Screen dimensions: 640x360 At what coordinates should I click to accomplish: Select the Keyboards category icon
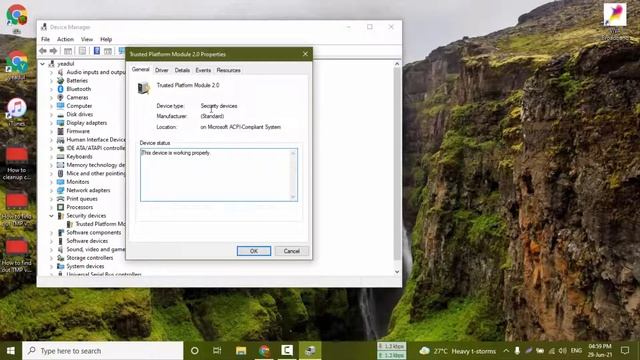pos(60,156)
